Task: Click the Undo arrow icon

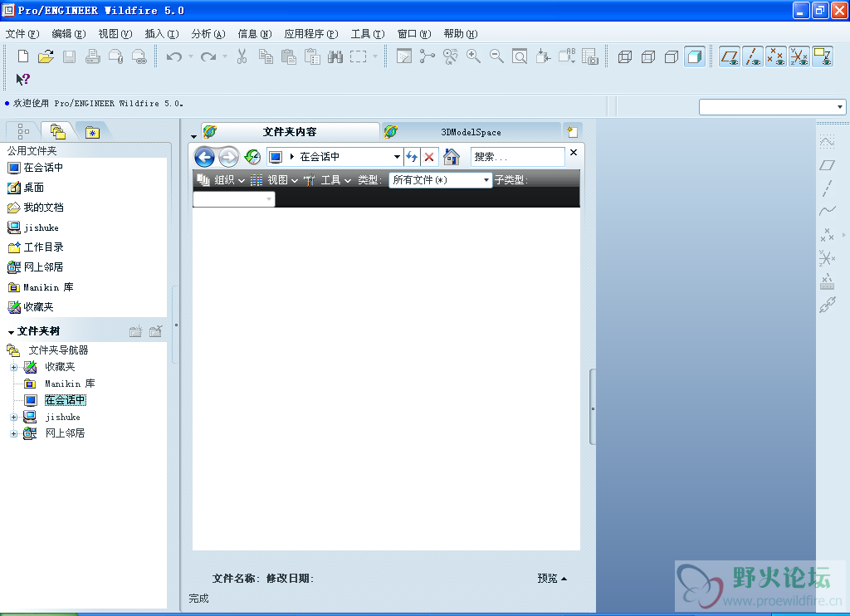Action: pos(174,56)
